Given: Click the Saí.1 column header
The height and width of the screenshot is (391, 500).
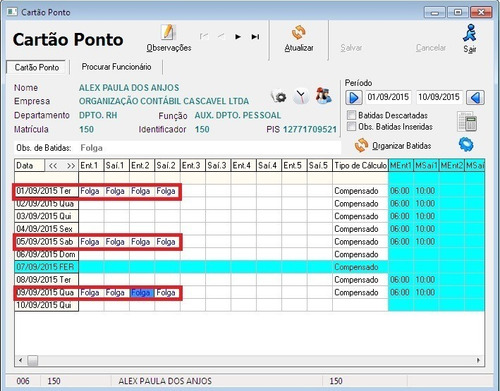Looking at the screenshot, I should tap(116, 166).
